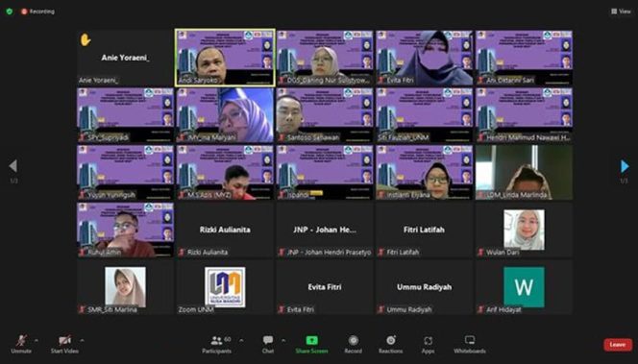Select Rizki Aulianita tile

(x=225, y=230)
